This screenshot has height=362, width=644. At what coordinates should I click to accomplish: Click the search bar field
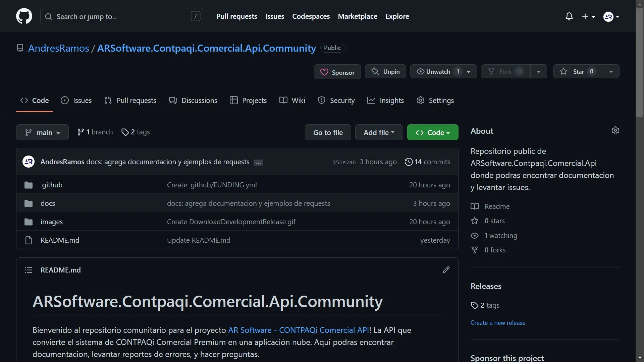coord(122,16)
